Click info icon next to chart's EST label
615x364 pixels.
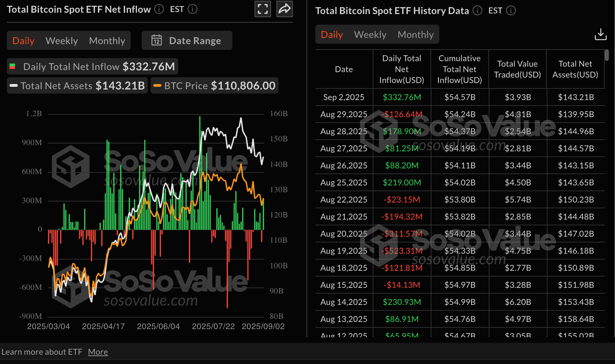coord(193,9)
